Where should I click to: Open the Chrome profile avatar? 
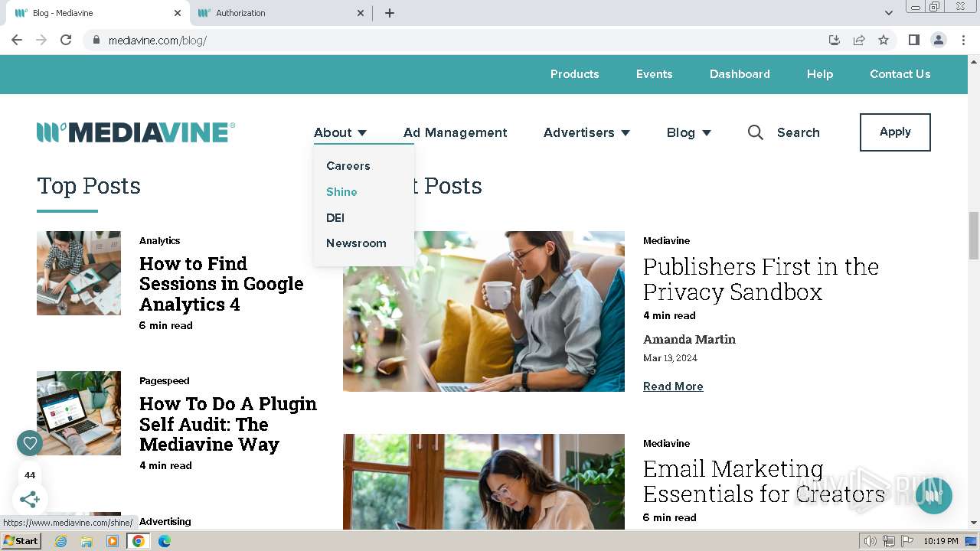click(939, 40)
